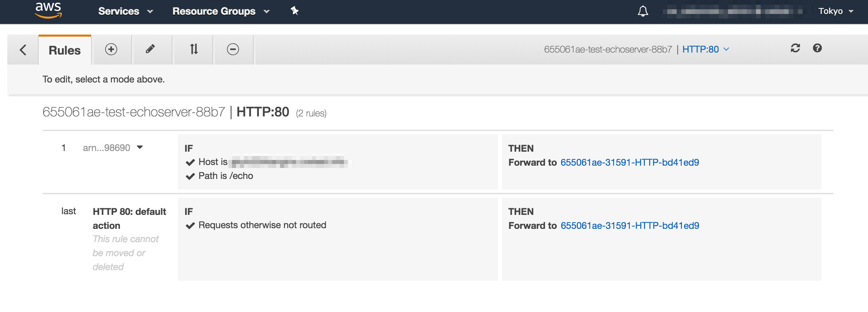Collapse the rules panel with back chevron
The width and height of the screenshot is (868, 312).
tap(23, 49)
